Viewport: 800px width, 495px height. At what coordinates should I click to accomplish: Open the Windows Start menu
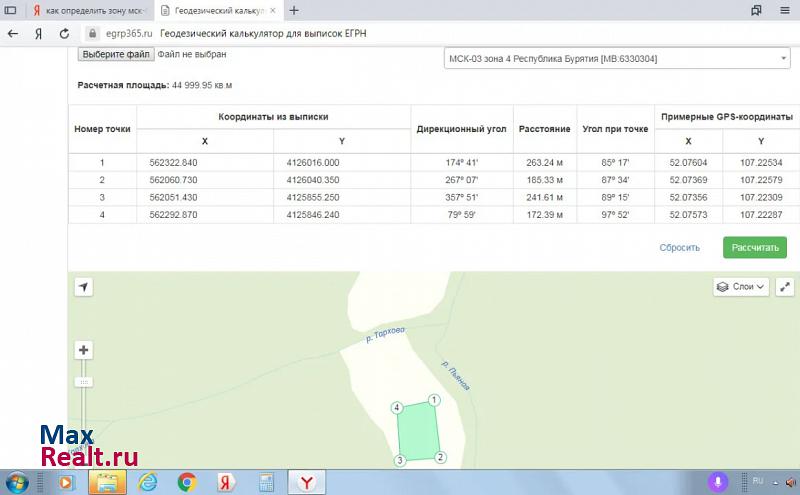tap(17, 481)
